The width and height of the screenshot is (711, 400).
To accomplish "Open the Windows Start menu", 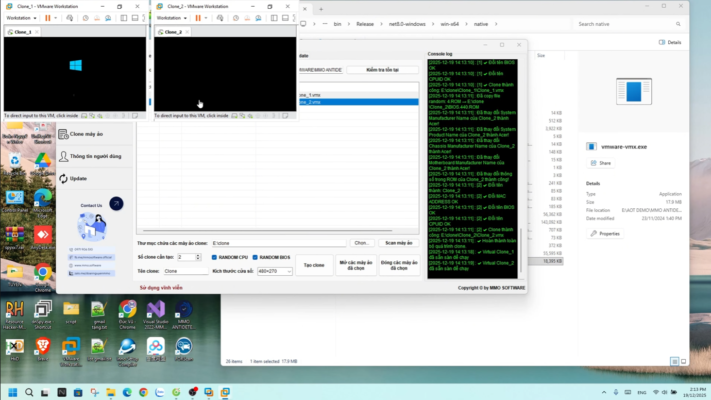I will [x=13, y=392].
